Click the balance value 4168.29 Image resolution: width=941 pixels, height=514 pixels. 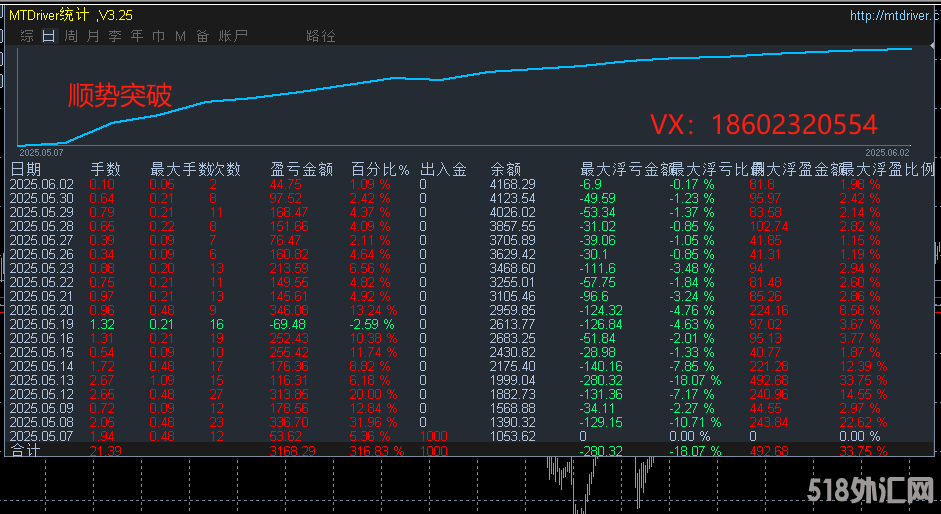(513, 184)
